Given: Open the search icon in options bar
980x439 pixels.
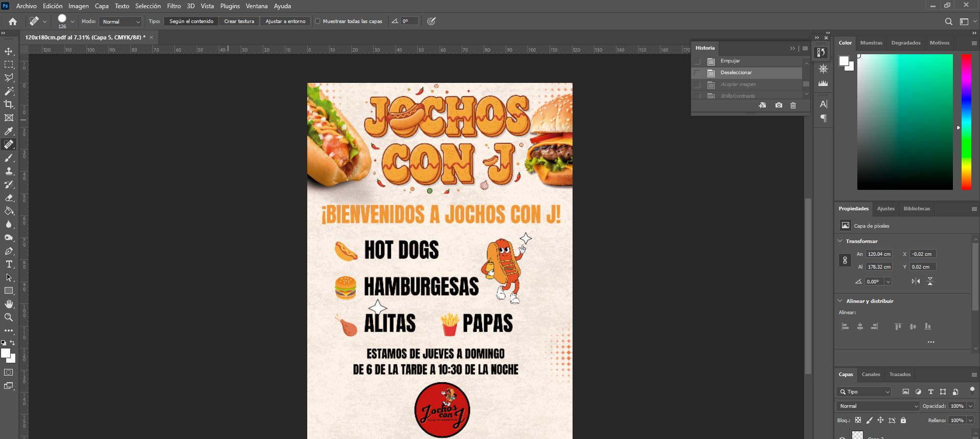Looking at the screenshot, I should click(x=948, y=21).
